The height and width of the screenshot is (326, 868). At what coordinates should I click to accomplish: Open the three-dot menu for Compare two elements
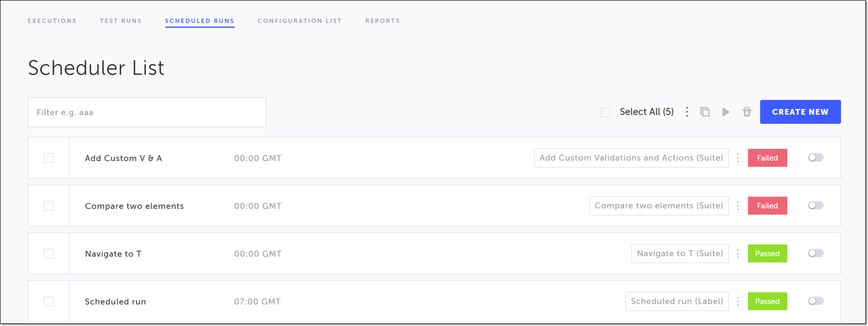click(738, 206)
